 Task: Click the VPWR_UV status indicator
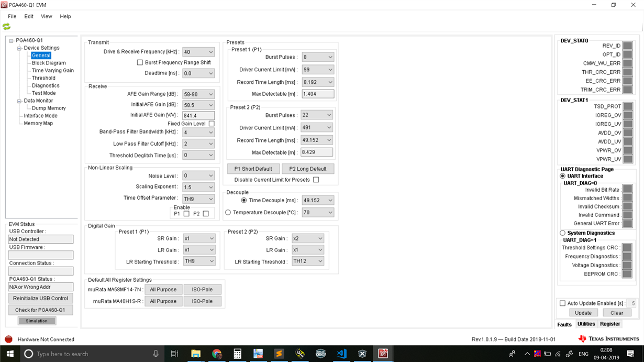(x=627, y=159)
